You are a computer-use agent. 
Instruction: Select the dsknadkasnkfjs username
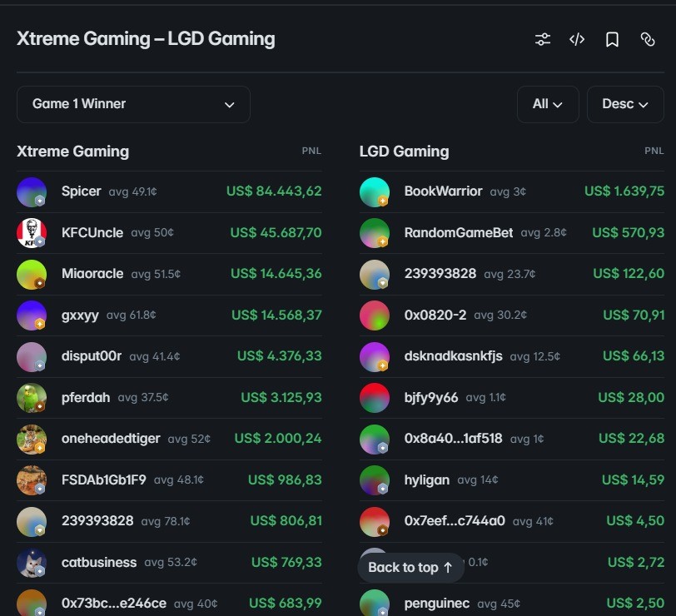453,356
